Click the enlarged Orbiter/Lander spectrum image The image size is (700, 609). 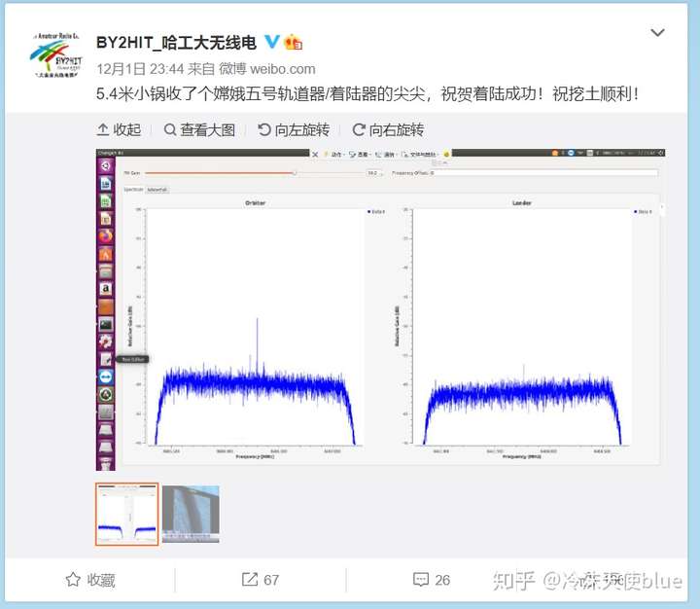click(380, 309)
